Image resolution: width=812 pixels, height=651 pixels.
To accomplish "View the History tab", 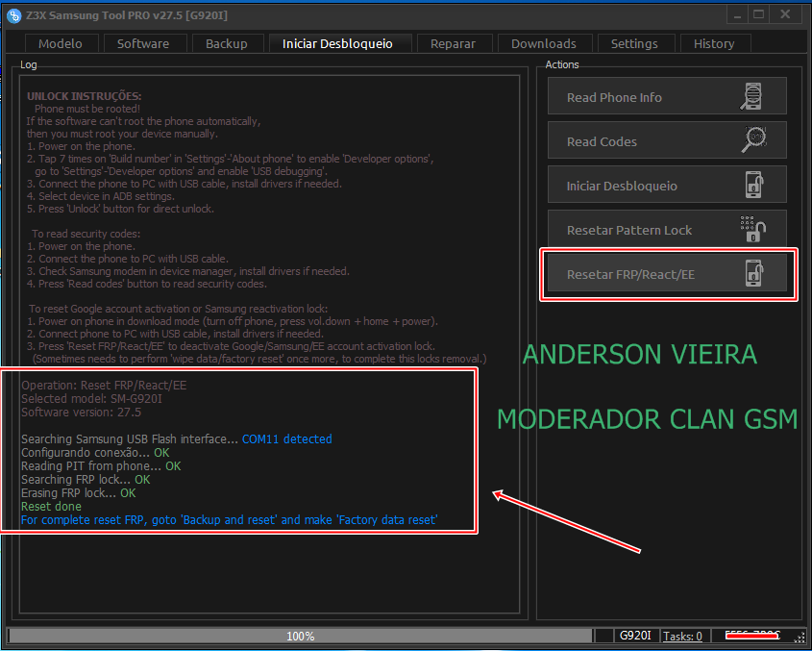I will click(x=715, y=43).
